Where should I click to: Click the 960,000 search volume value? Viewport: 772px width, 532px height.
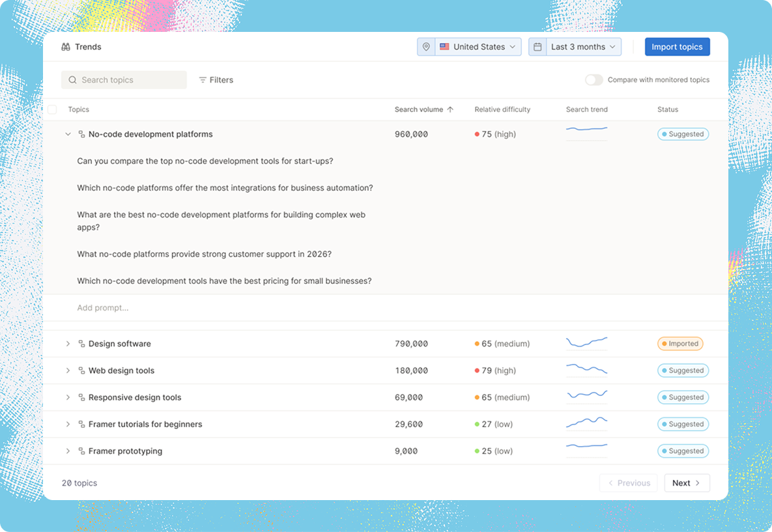(411, 134)
